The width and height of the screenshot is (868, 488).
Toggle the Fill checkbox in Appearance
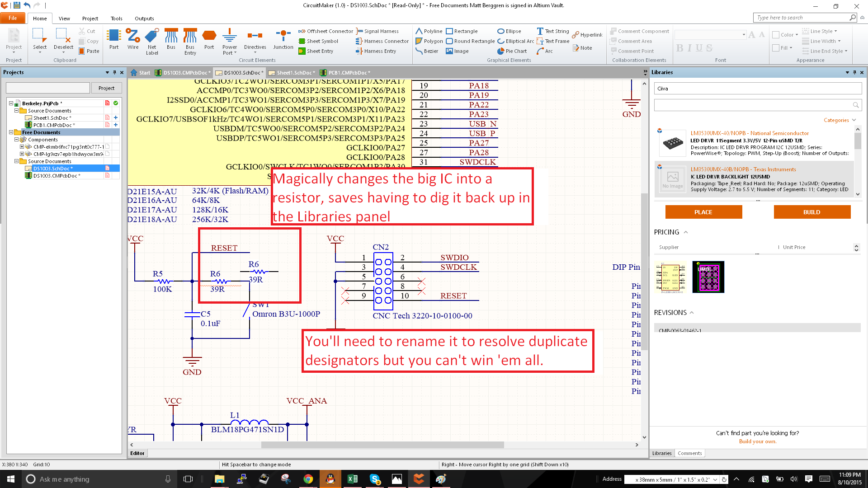coord(776,48)
